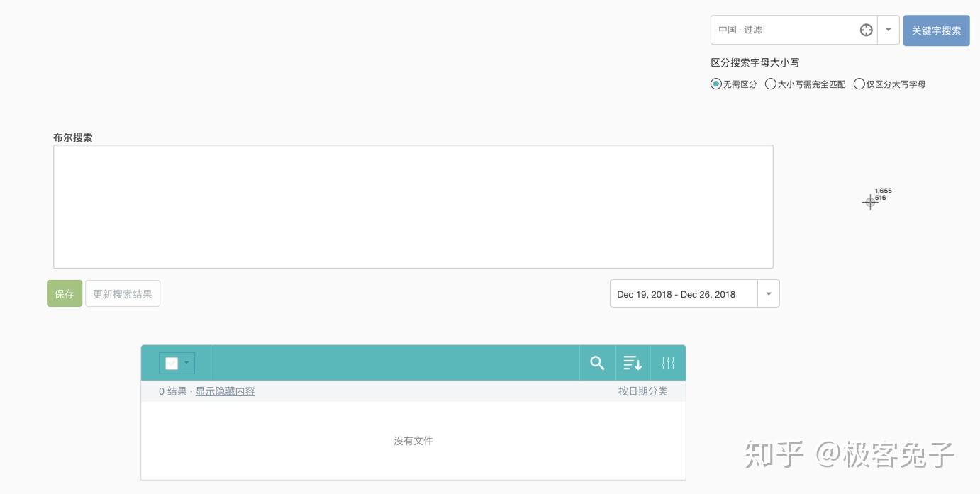Click the 中国 - 过滤 input field
This screenshot has height=494, width=980.
[x=784, y=30]
